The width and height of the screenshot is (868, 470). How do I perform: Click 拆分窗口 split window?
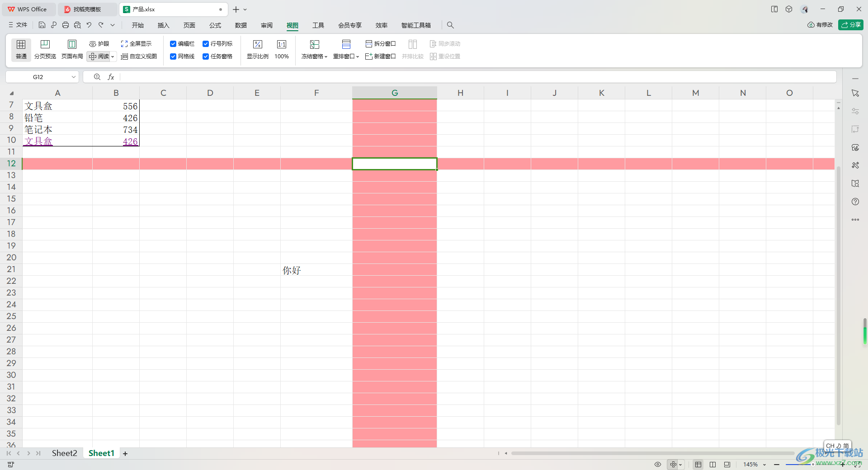click(381, 44)
